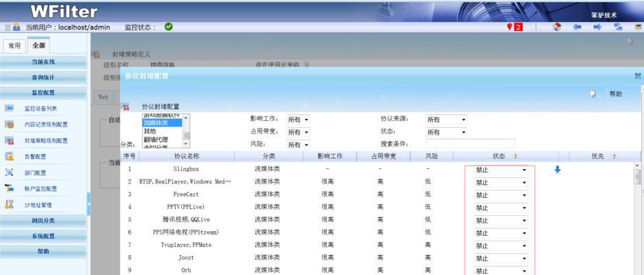The image size is (644, 275).
Task: Open the 系统配置 menu section
Action: (43, 236)
